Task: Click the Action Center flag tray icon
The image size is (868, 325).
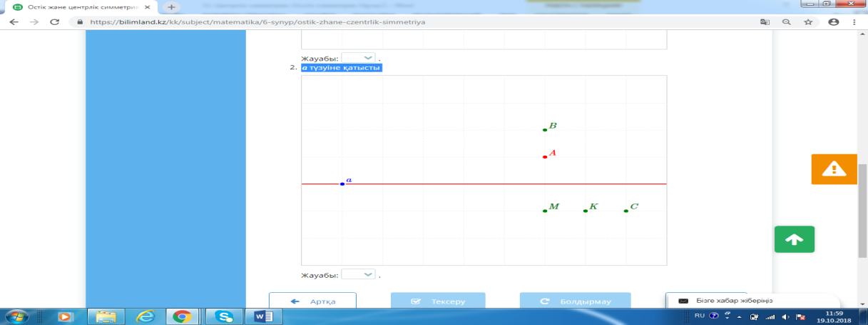Action: point(800,316)
